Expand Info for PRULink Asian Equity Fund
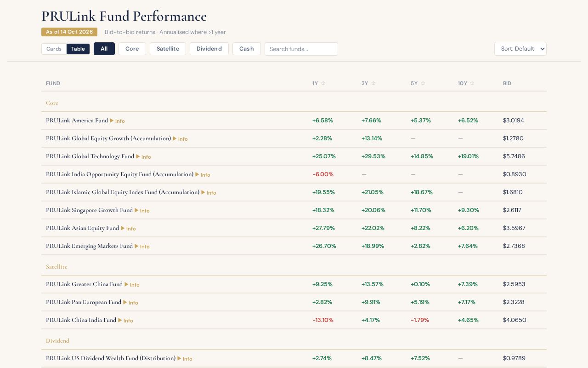The width and height of the screenshot is (588, 368). click(128, 229)
